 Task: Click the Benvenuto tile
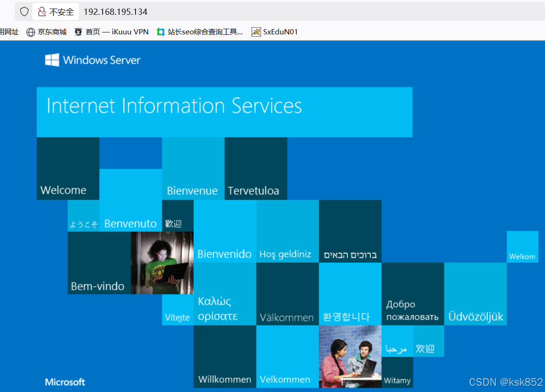pyautogui.click(x=131, y=201)
